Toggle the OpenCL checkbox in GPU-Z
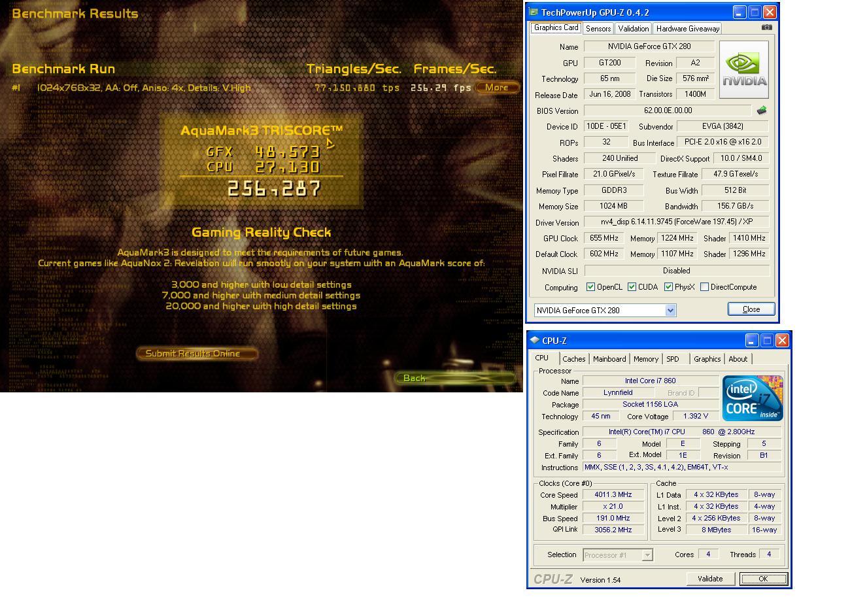The width and height of the screenshot is (867, 616). point(590,286)
